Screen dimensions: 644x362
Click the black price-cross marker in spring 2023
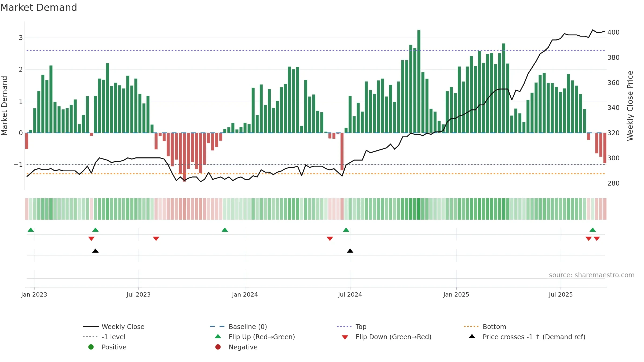point(96,251)
